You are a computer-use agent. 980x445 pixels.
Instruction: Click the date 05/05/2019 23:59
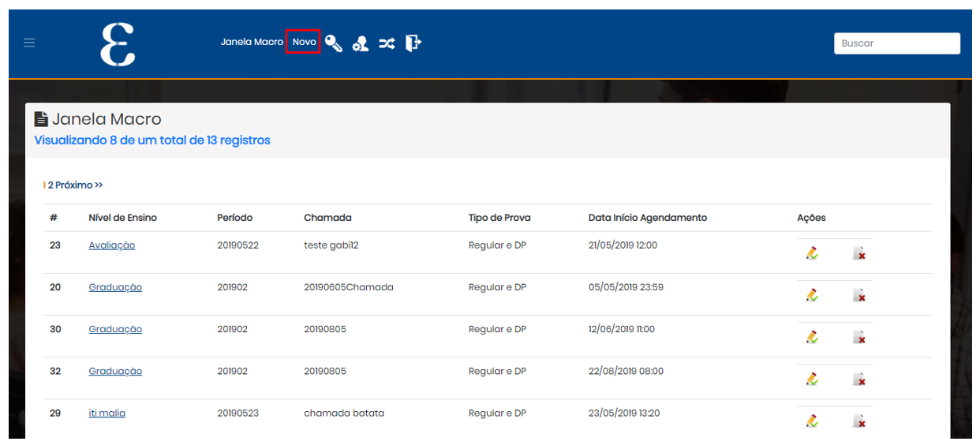pyautogui.click(x=626, y=287)
